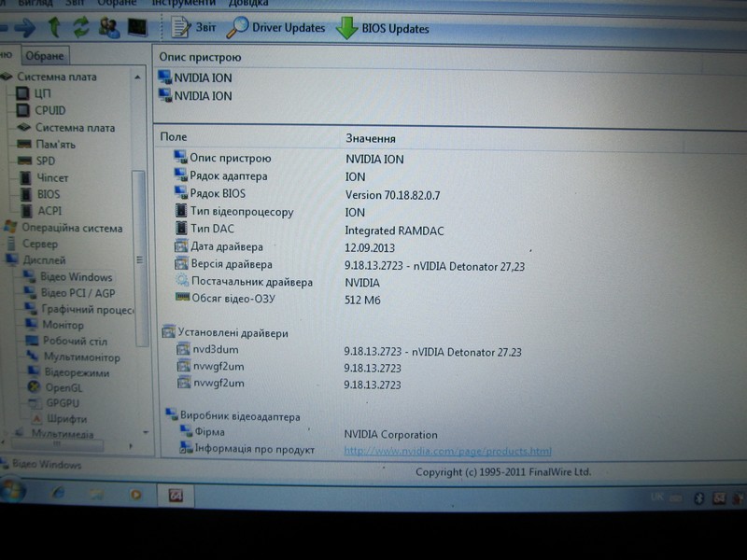Image resolution: width=747 pixels, height=560 pixels.
Task: Open the Звіт report toolbar button
Action: tap(193, 28)
